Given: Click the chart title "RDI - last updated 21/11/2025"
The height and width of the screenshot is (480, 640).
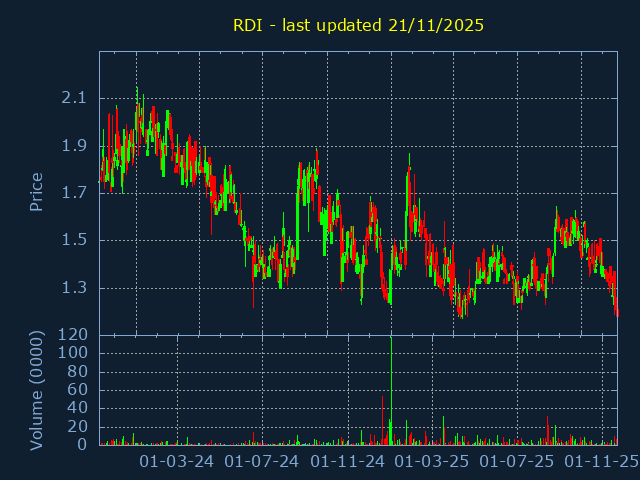Looking at the screenshot, I should click(x=358, y=26).
